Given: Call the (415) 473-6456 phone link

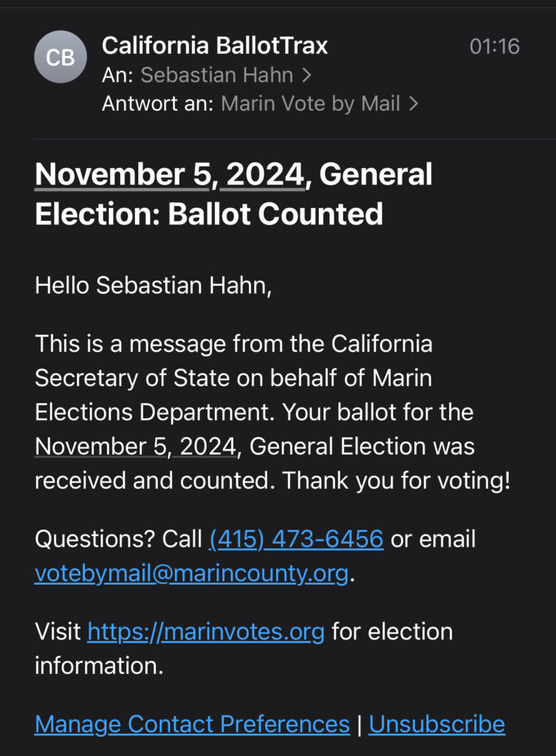Looking at the screenshot, I should 296,539.
